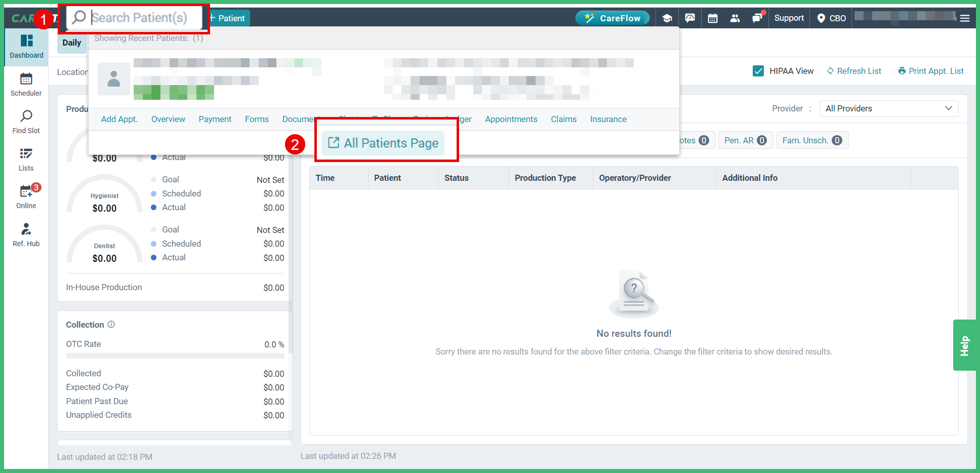The width and height of the screenshot is (980, 473).
Task: Open the Insurance tab in the patient card
Action: point(608,119)
